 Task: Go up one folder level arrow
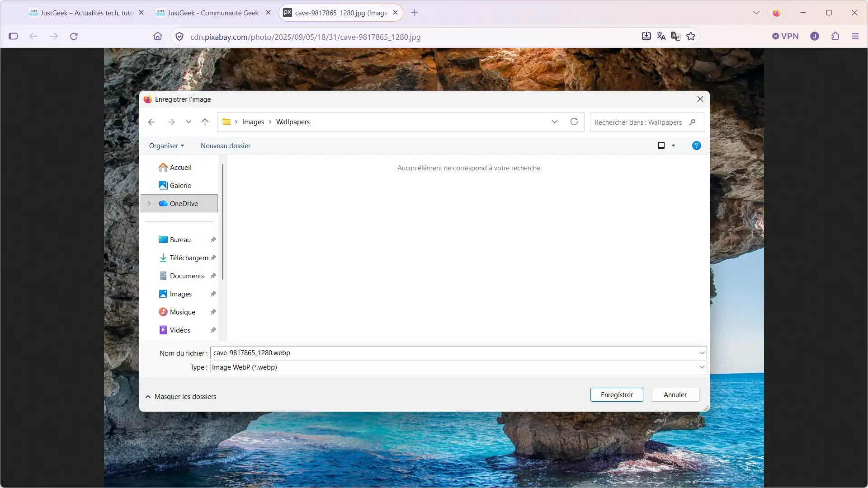click(x=205, y=122)
